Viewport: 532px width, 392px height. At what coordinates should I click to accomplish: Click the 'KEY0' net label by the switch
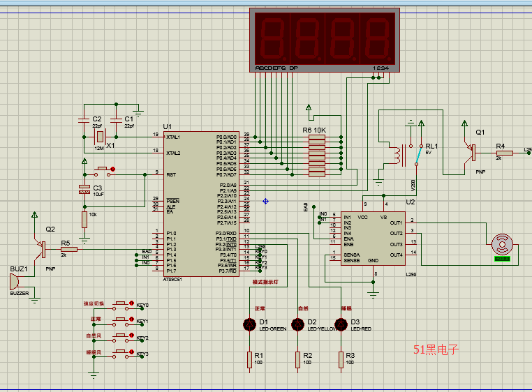[x=142, y=306]
